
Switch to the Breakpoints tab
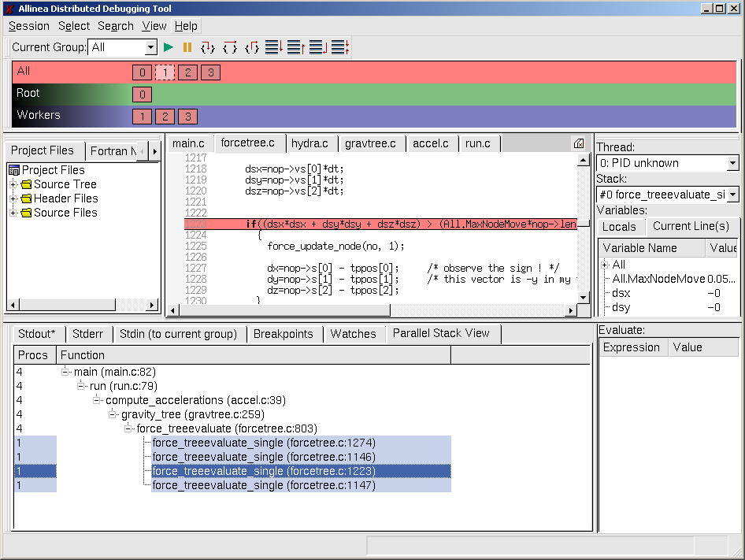[283, 334]
